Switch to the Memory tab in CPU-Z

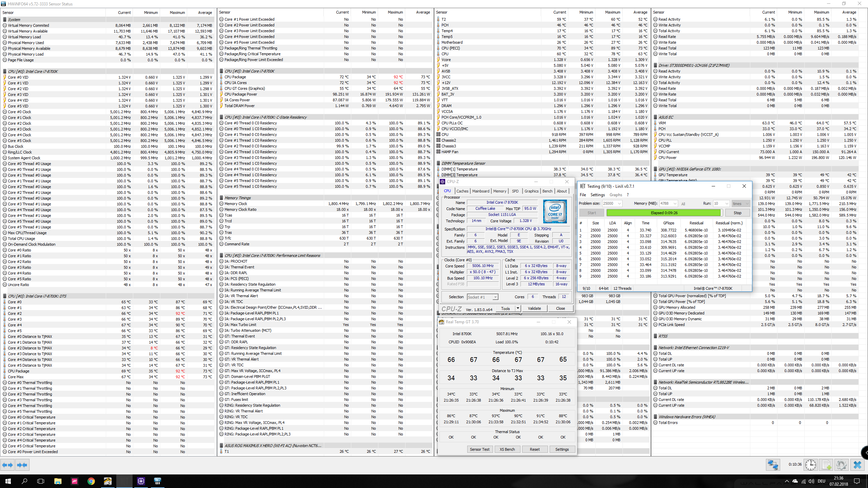pos(499,191)
